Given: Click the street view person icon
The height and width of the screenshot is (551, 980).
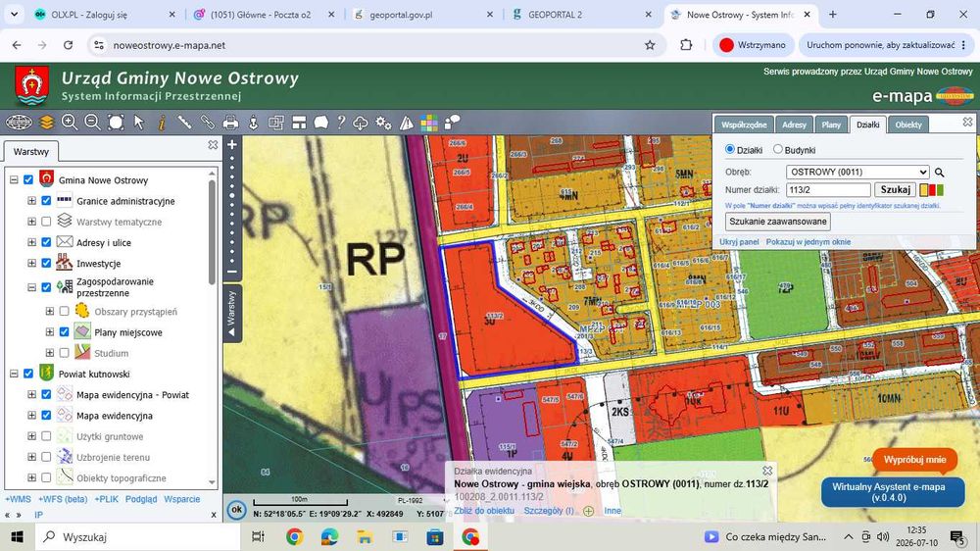Looking at the screenshot, I should [253, 122].
